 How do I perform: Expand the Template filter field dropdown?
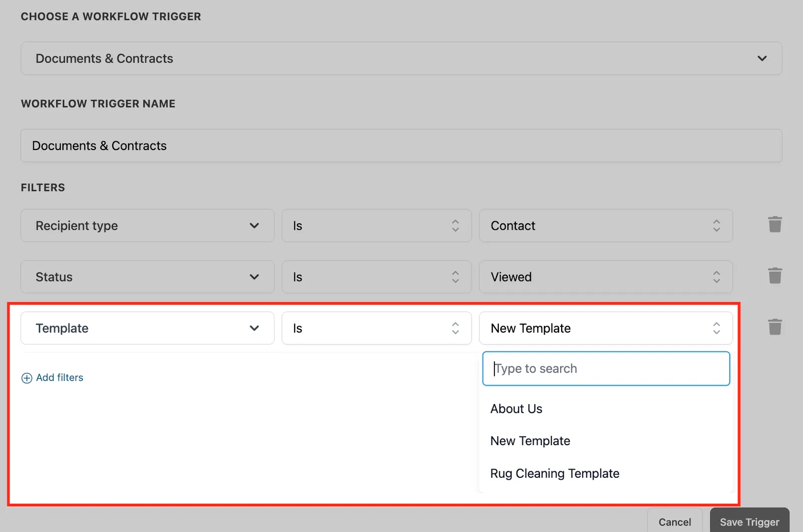(148, 328)
